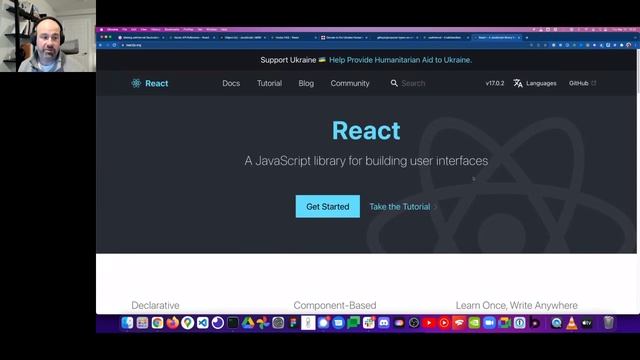This screenshot has height=360, width=640.
Task: Open the Tutorial nav item
Action: point(269,83)
